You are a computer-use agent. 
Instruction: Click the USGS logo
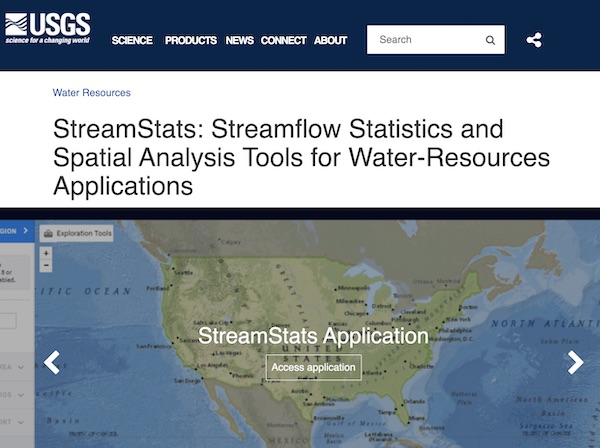point(48,28)
